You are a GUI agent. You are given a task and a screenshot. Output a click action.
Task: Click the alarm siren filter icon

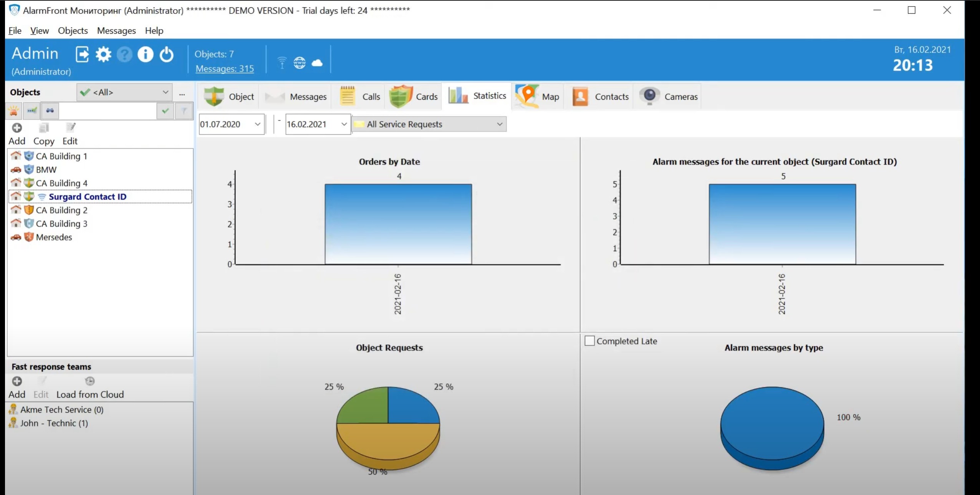(13, 111)
